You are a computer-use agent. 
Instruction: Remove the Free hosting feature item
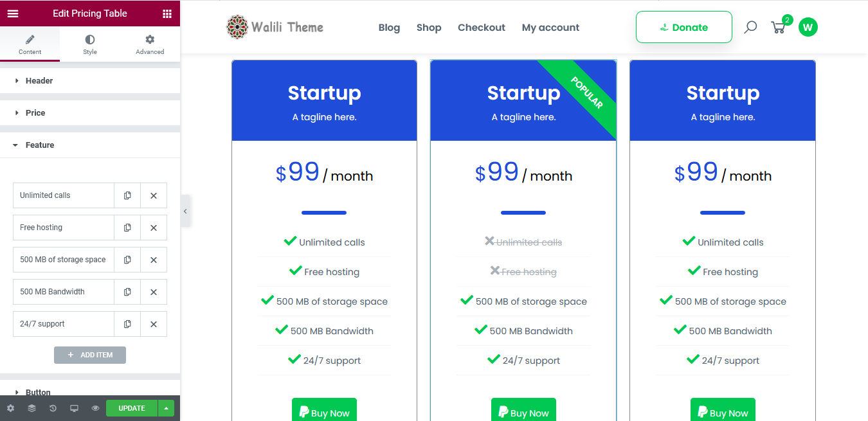click(154, 228)
